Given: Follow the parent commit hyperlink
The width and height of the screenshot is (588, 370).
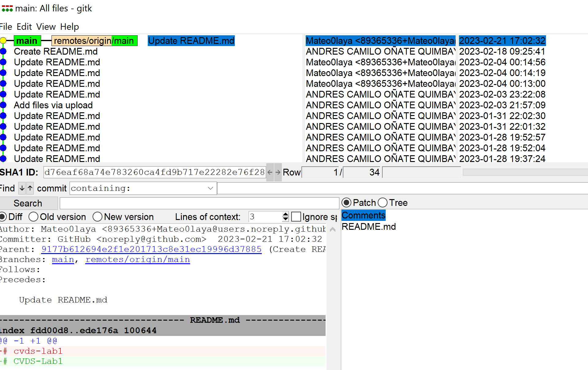Looking at the screenshot, I should (151, 249).
